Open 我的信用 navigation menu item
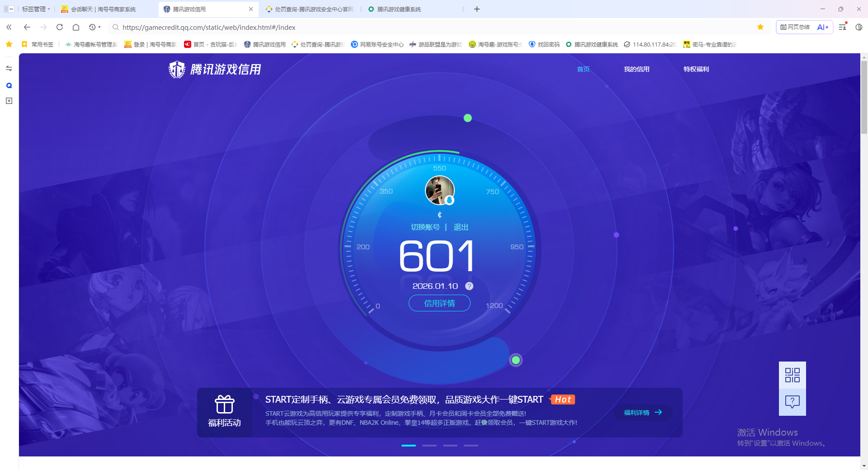 637,69
